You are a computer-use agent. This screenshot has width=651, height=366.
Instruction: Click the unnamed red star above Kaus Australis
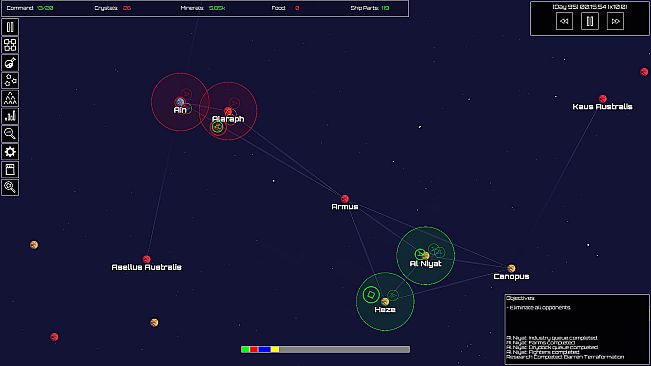click(644, 72)
